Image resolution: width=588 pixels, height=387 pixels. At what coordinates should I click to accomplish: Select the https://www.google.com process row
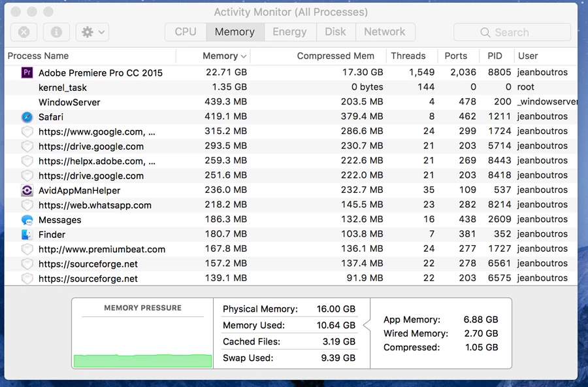pos(291,131)
